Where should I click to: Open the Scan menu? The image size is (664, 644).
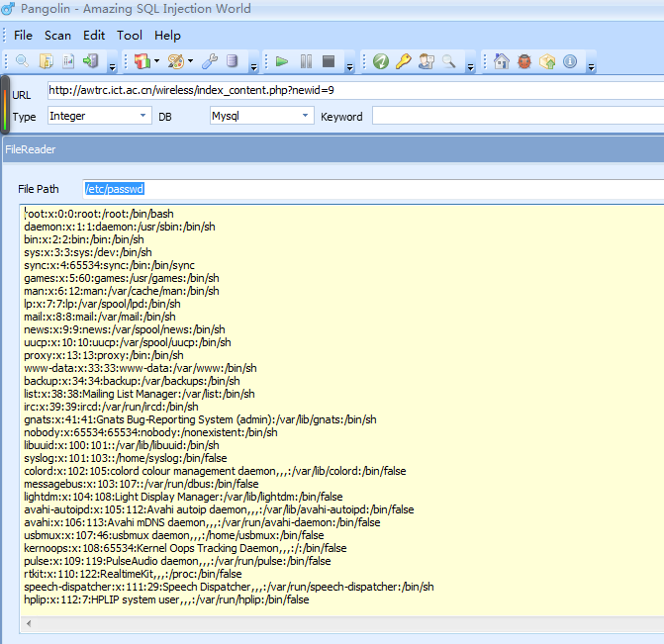point(58,36)
